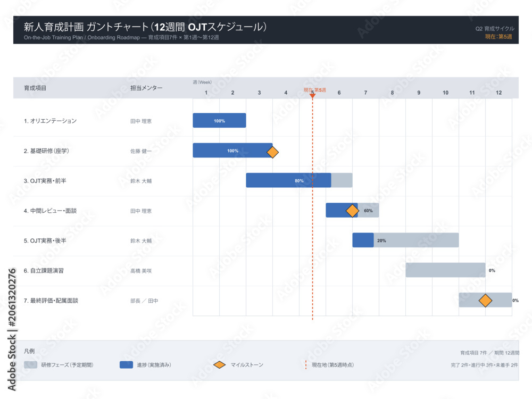This screenshot has height=399, width=532.
Task: Click the milestone diamond on 中間レビュー・面談 bar
Action: point(352,211)
